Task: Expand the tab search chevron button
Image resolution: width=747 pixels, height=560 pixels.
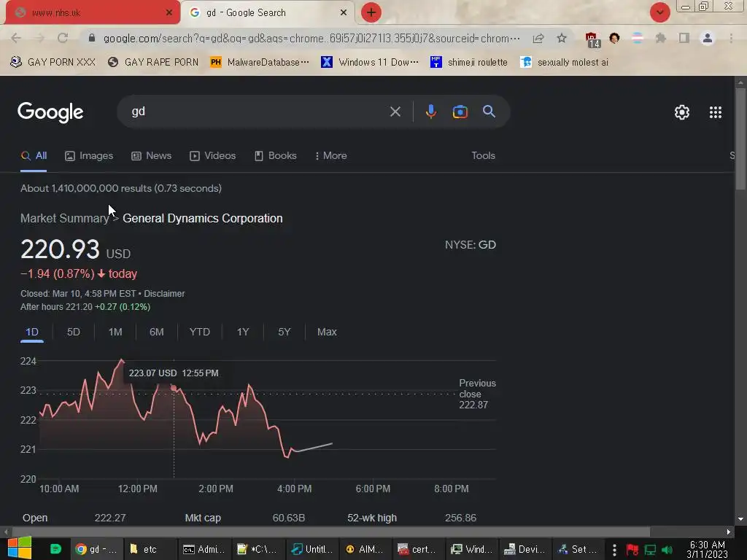Action: 659,12
